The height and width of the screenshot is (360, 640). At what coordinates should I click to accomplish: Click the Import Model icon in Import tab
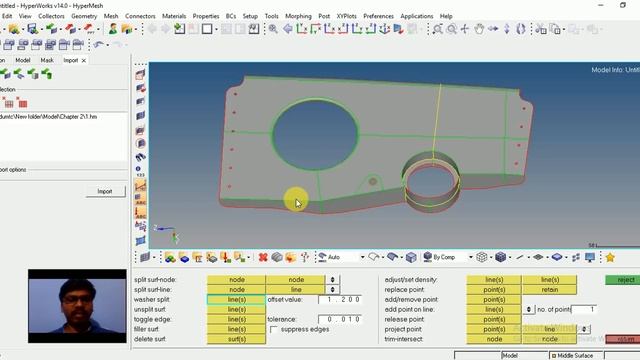tap(5, 74)
